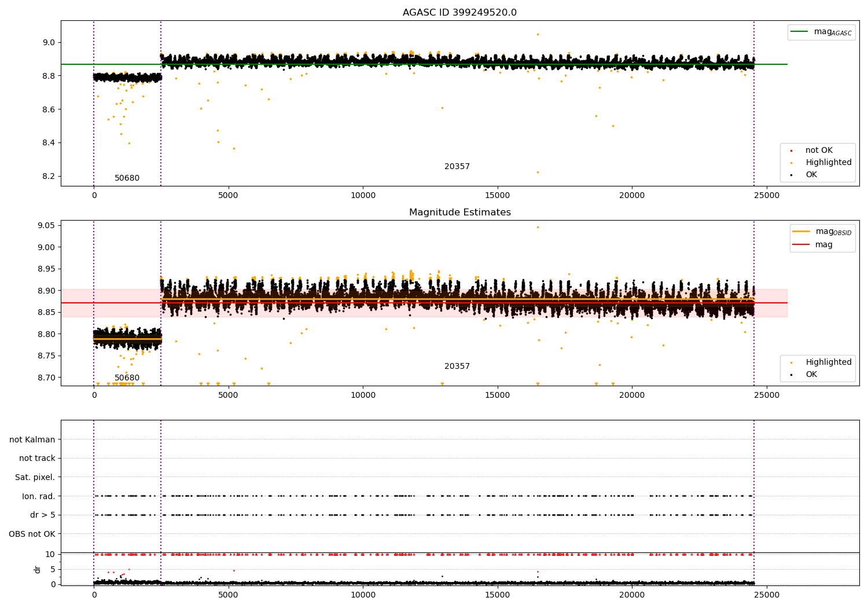
Task: Click the '25000' x-tick under the top plot
Action: coord(767,195)
